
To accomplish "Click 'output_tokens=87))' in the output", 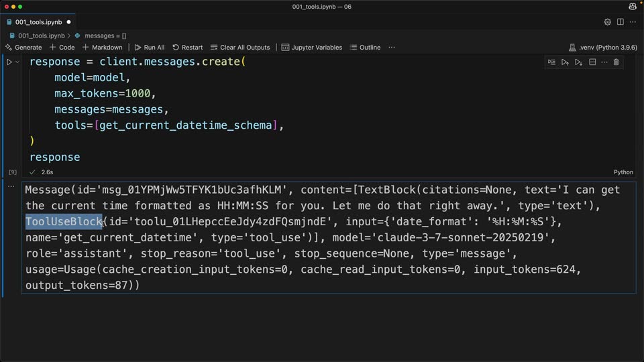I will tap(83, 286).
